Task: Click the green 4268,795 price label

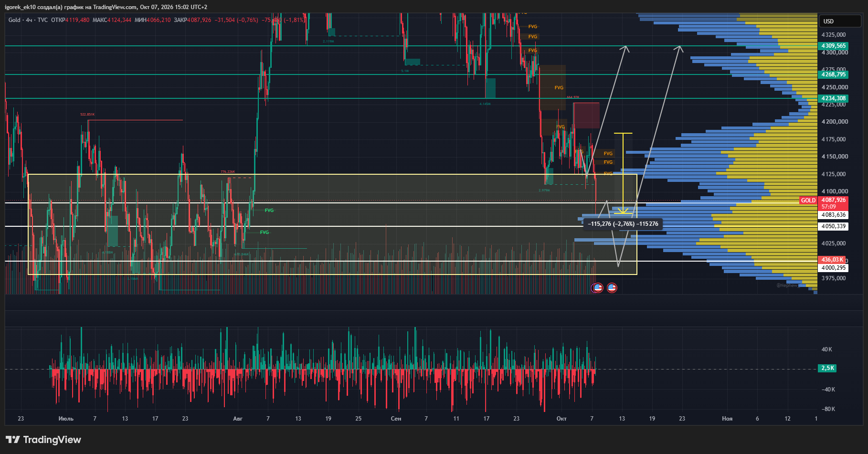Action: (834, 74)
